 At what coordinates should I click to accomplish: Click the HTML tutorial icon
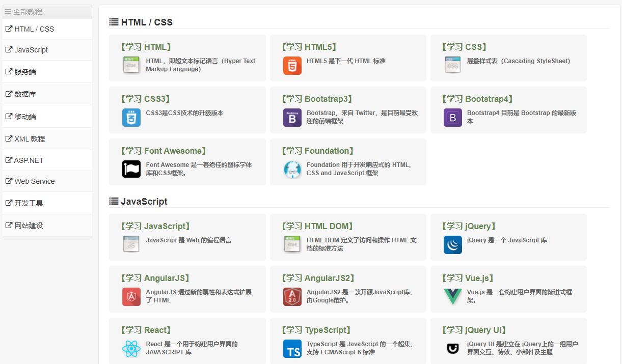coord(131,65)
